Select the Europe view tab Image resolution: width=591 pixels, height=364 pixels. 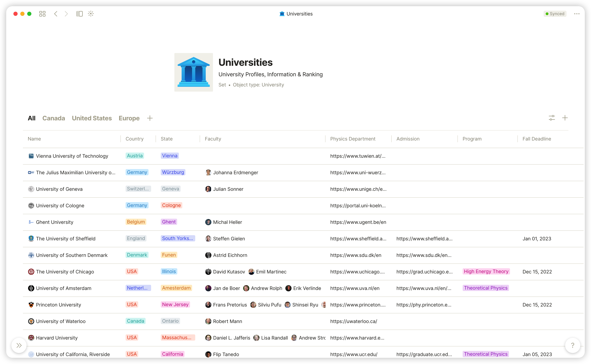tap(129, 118)
